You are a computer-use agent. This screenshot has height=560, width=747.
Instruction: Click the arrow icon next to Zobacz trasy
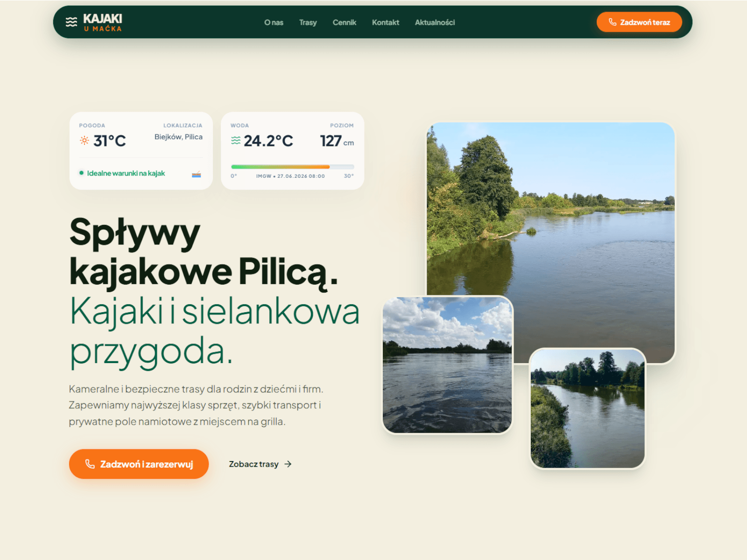pyautogui.click(x=288, y=464)
